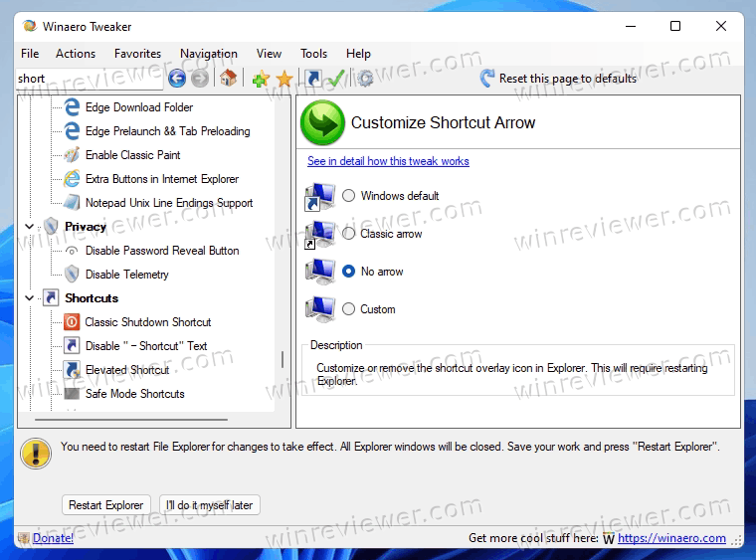Select Safe Mode Shortcuts tree item

pos(135,394)
